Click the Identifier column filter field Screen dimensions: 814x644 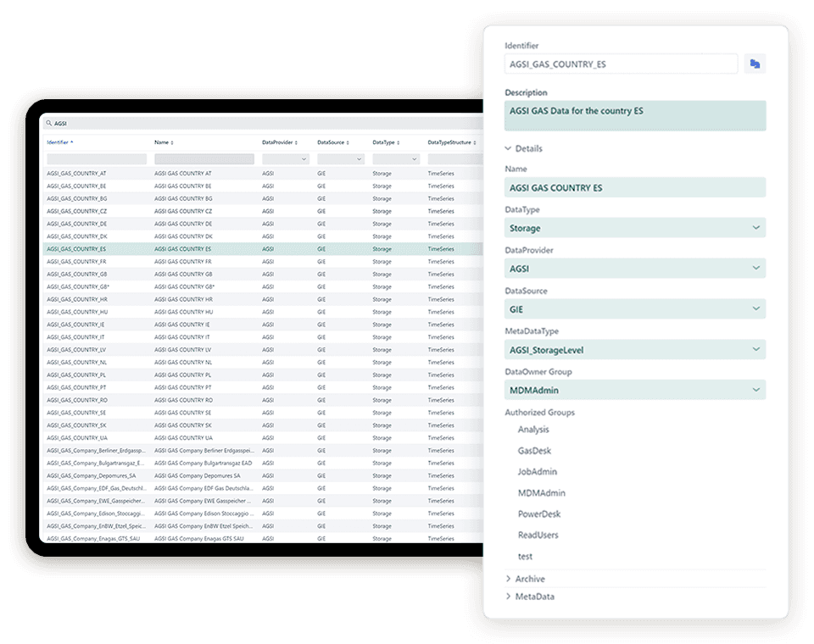pyautogui.click(x=96, y=159)
